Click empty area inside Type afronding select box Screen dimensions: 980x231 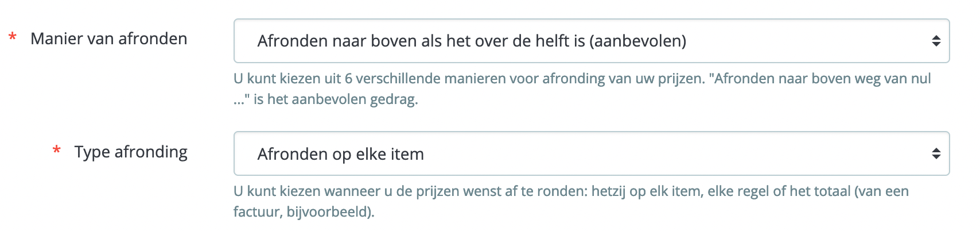(677, 153)
